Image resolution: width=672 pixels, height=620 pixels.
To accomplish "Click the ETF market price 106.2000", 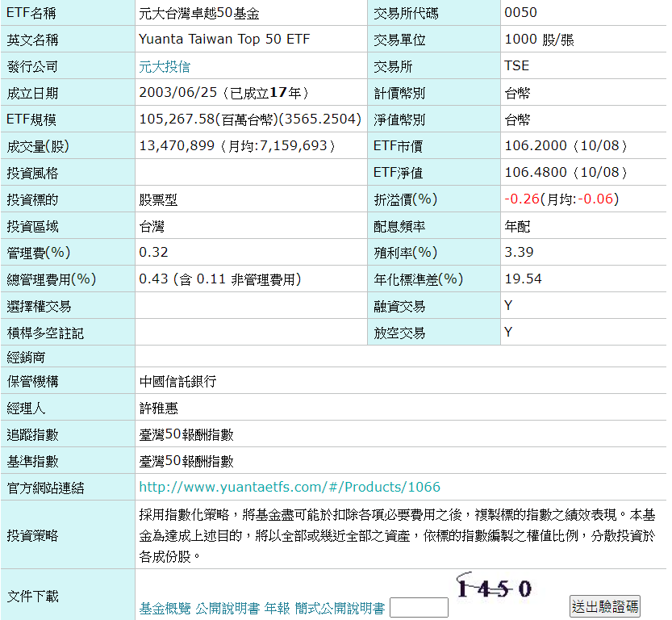I will [536, 146].
